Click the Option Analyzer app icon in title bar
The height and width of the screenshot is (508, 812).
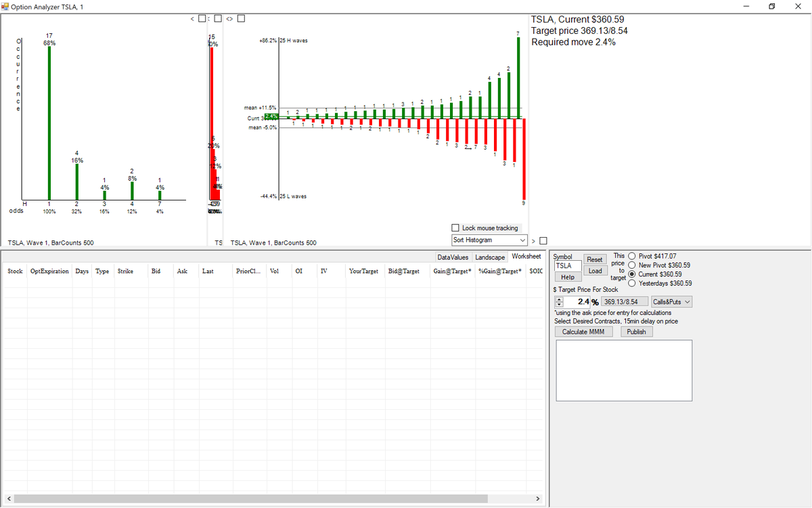click(5, 6)
